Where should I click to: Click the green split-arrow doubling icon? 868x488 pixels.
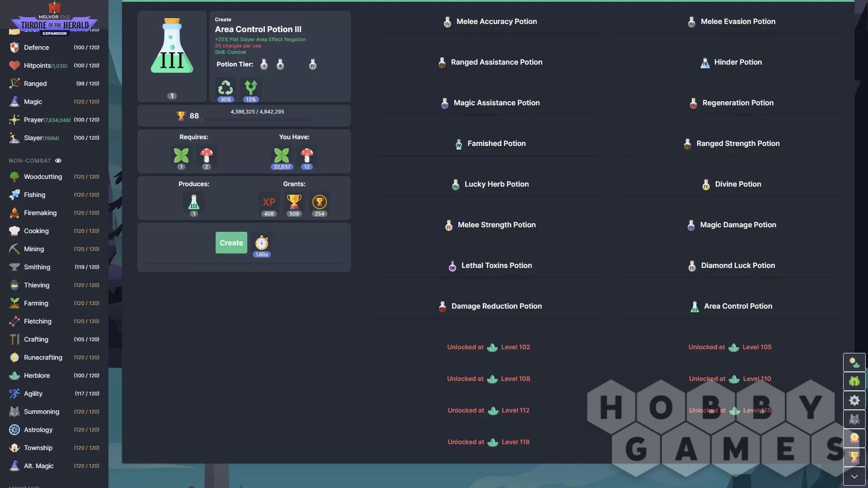[250, 88]
